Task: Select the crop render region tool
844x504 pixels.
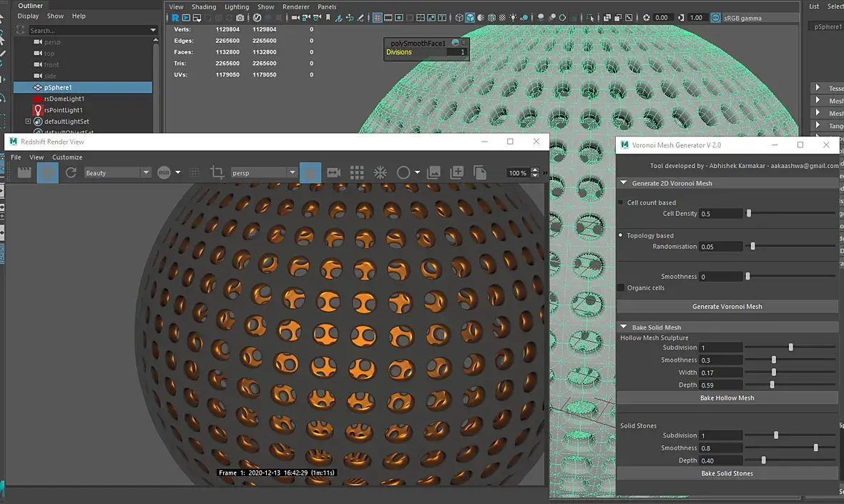Action: 217,172
